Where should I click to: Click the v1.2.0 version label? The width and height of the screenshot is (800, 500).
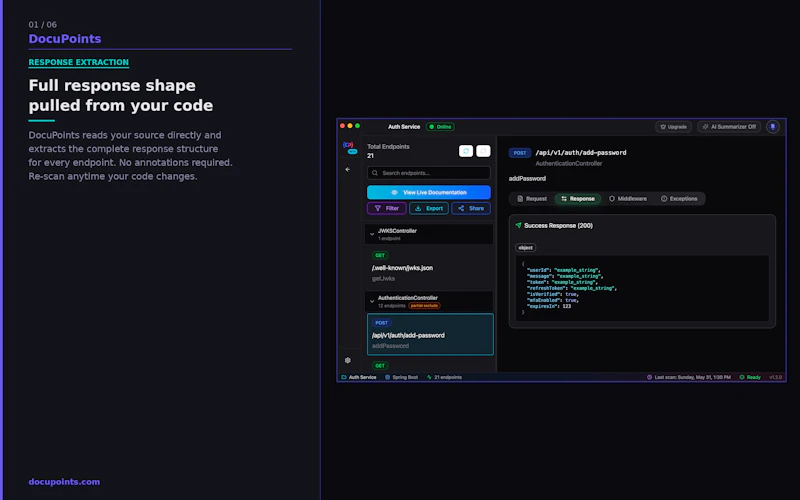[775, 377]
